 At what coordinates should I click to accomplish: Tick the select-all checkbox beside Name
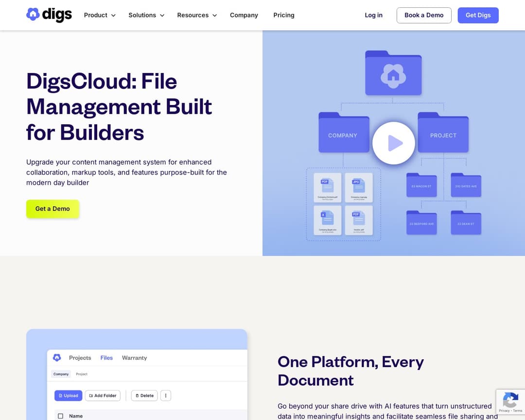pos(61,416)
